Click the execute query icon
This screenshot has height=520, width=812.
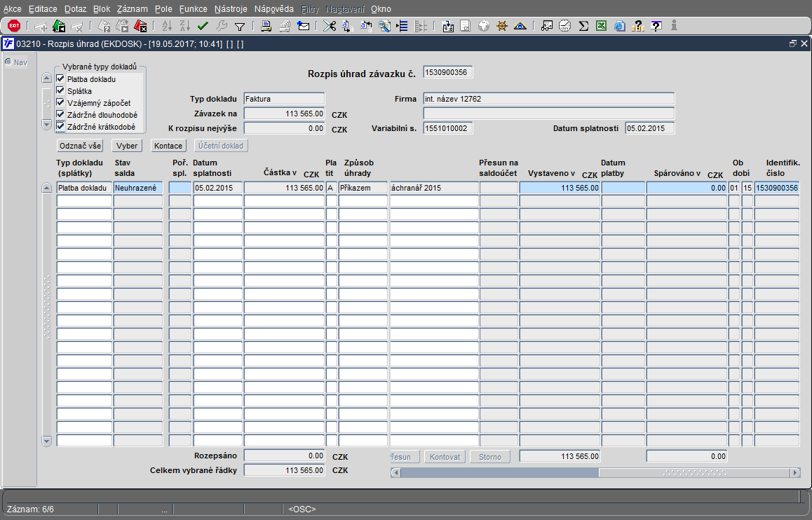pyautogui.click(x=122, y=25)
